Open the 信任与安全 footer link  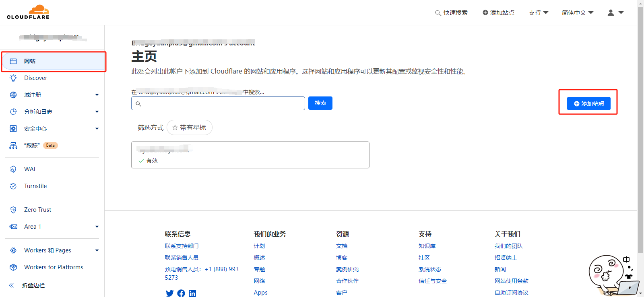click(x=433, y=281)
